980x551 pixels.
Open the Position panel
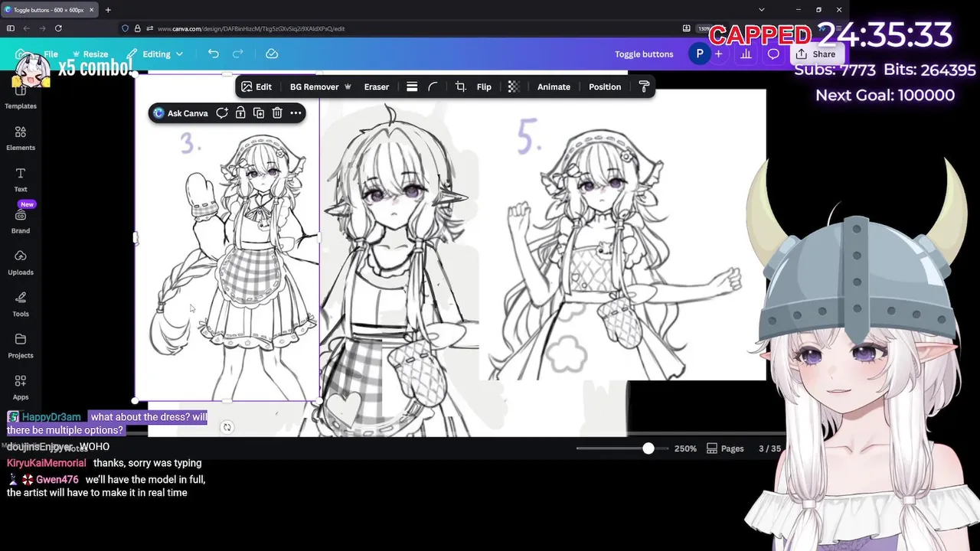(605, 86)
